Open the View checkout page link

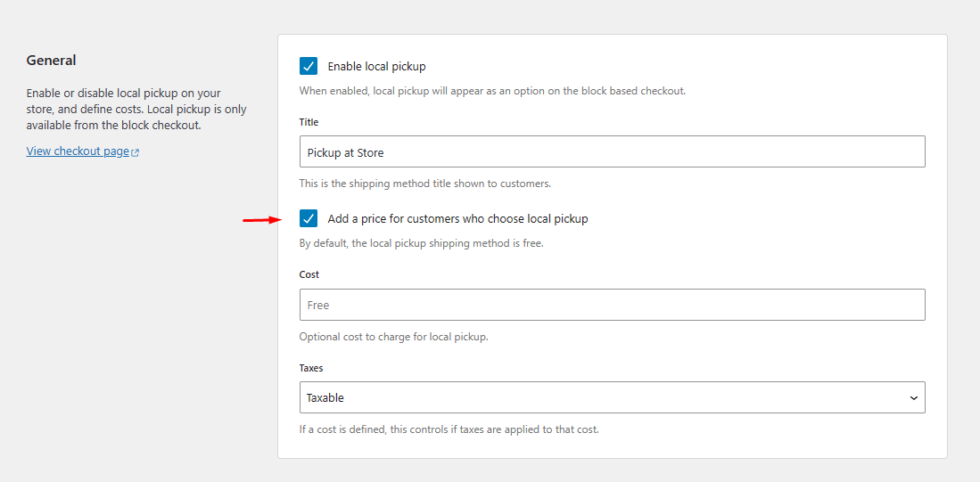click(x=78, y=151)
